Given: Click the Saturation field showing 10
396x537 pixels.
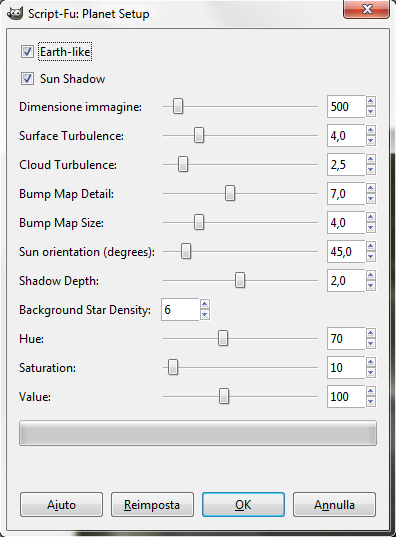Looking at the screenshot, I should (346, 368).
